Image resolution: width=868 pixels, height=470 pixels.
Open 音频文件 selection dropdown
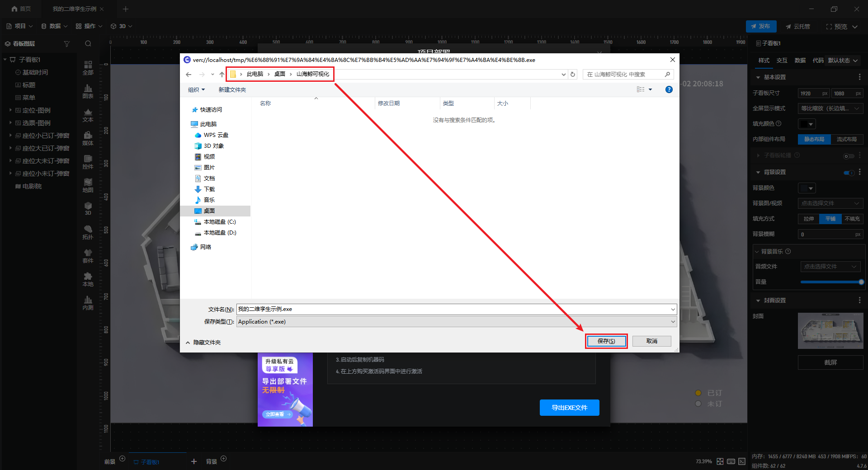[830, 267]
